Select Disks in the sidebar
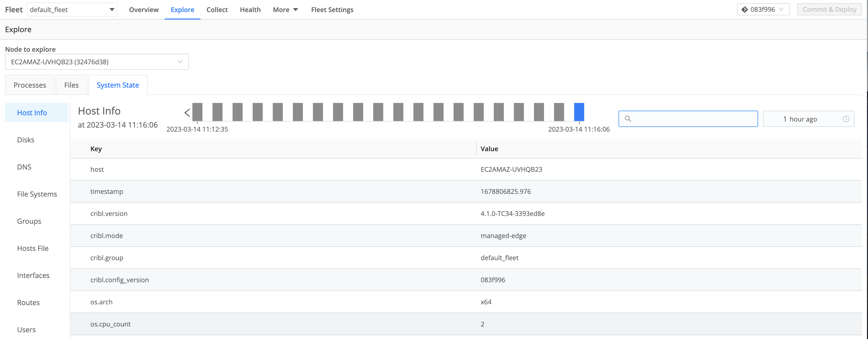 point(25,140)
